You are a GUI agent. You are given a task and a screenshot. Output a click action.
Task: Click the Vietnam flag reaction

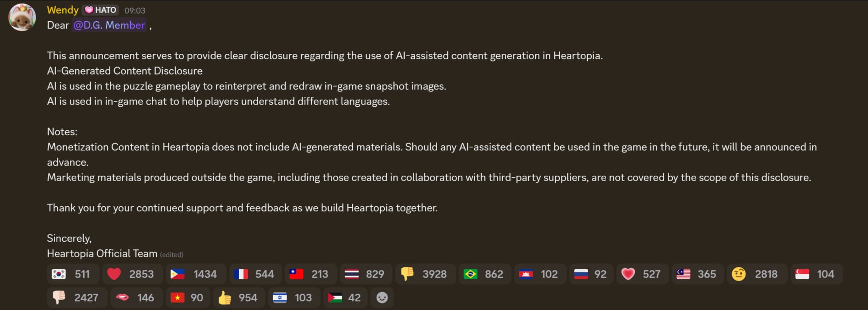pos(187,297)
